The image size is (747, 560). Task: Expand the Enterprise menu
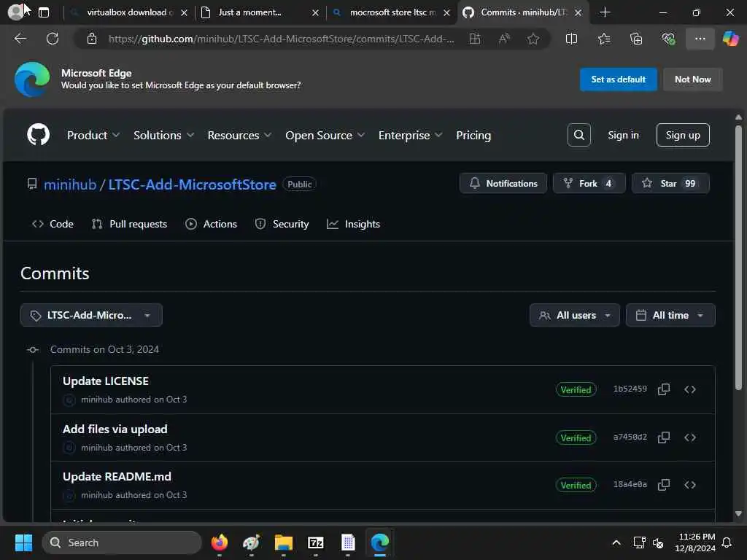point(410,135)
